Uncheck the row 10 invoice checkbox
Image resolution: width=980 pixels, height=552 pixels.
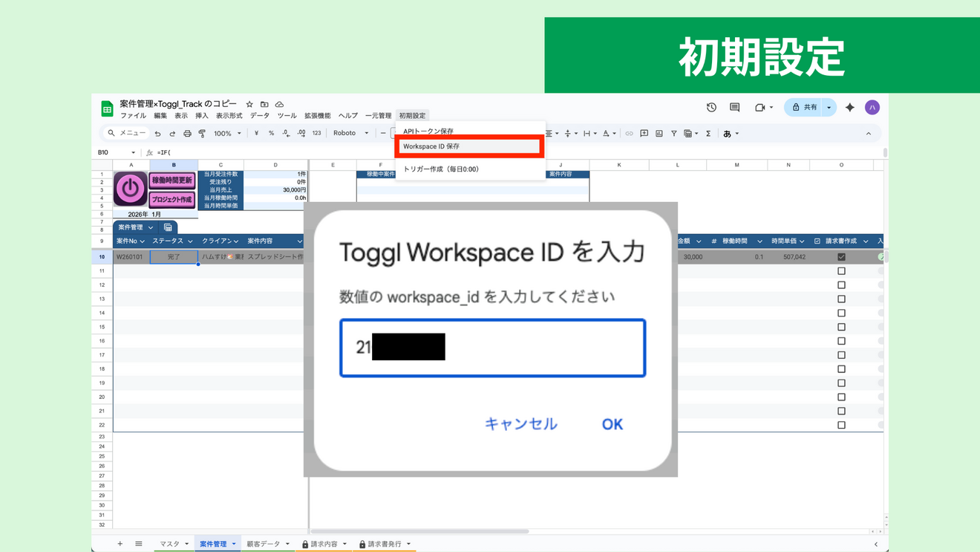click(841, 257)
